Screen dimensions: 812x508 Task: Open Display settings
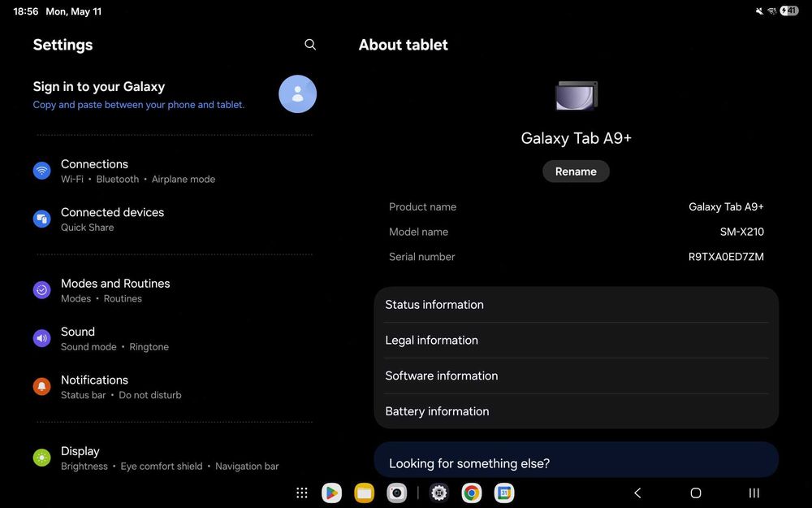pos(175,458)
